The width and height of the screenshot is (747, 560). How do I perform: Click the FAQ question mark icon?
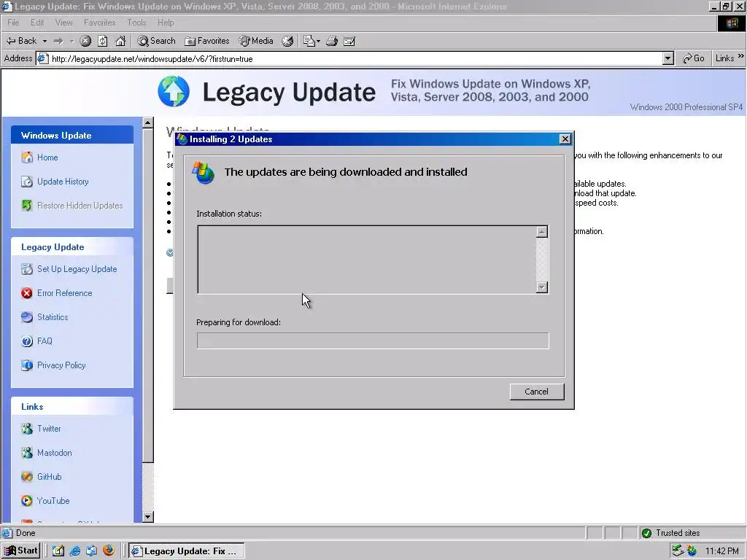pyautogui.click(x=27, y=341)
